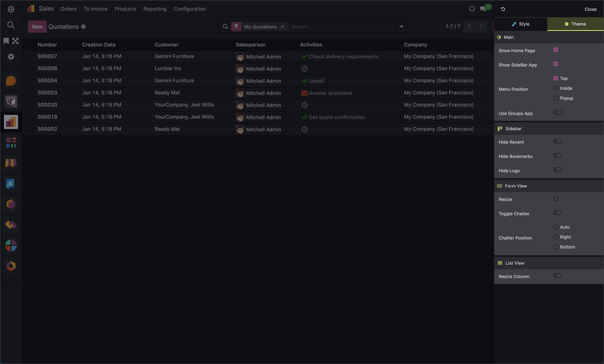Click the activity clock icon on S00020 row
The width and height of the screenshot is (604, 364).
[x=304, y=105]
